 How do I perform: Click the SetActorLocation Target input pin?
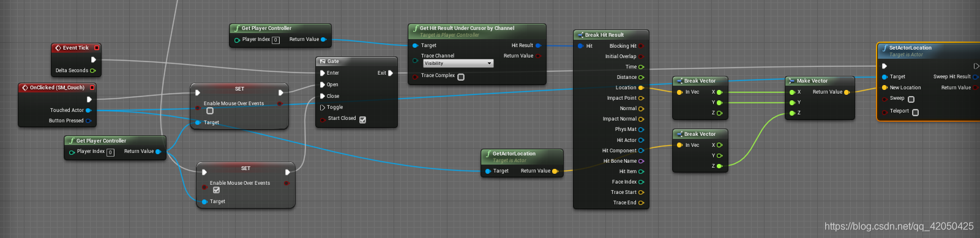coord(885,76)
